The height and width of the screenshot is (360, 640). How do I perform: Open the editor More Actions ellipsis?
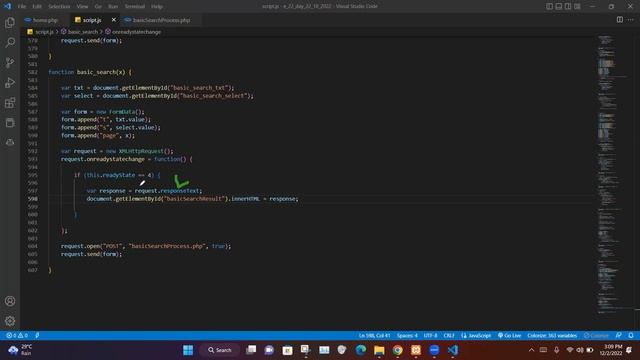(631, 20)
